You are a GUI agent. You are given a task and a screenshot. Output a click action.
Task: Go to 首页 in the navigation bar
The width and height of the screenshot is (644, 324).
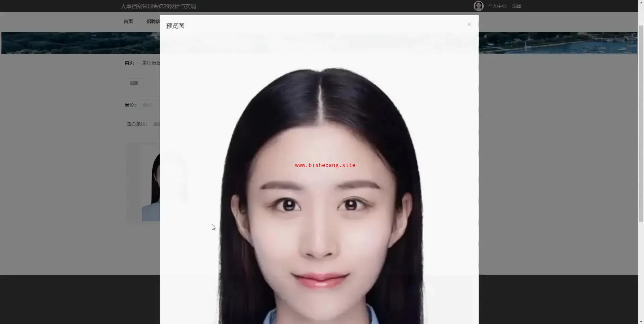(128, 21)
